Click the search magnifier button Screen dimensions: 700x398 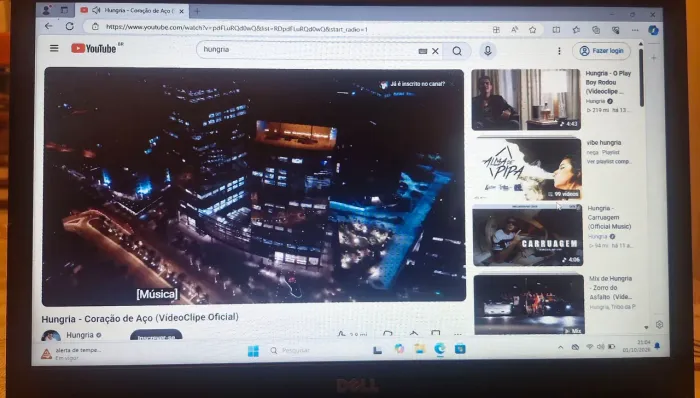tap(457, 51)
